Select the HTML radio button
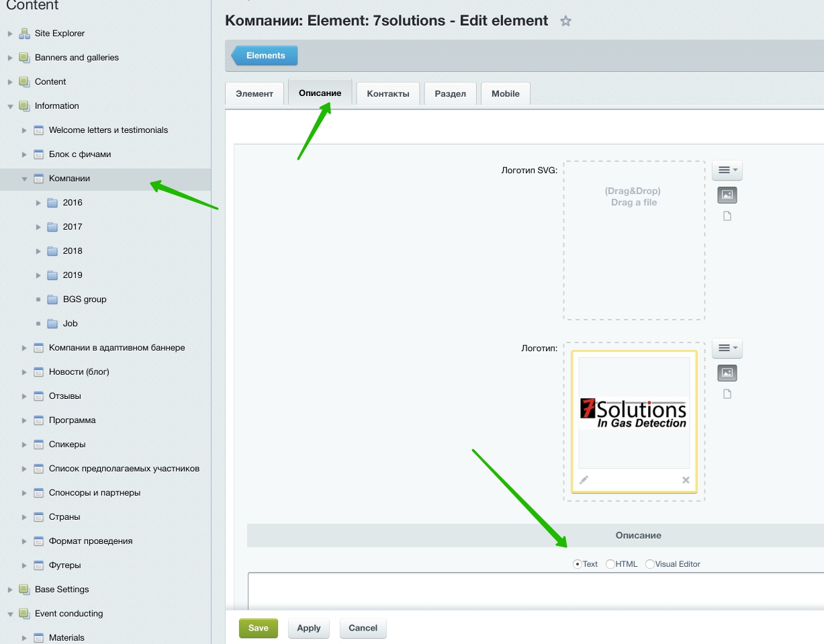Image resolution: width=824 pixels, height=644 pixels. coord(610,564)
